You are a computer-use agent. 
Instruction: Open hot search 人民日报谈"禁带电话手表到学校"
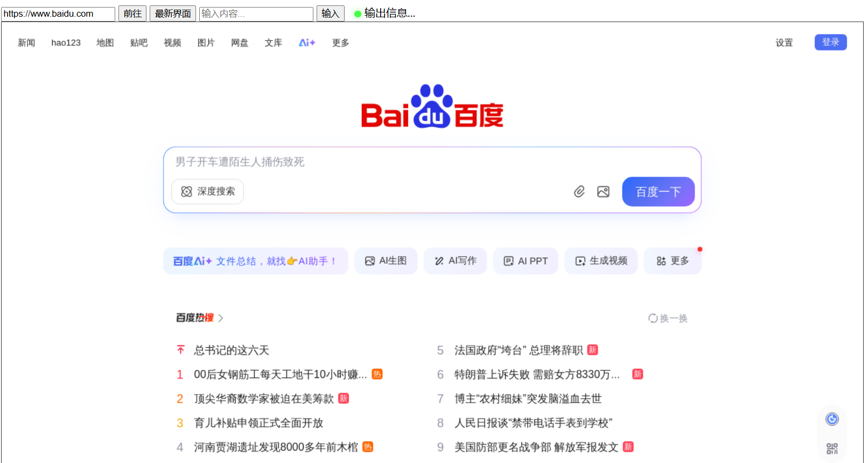(534, 423)
